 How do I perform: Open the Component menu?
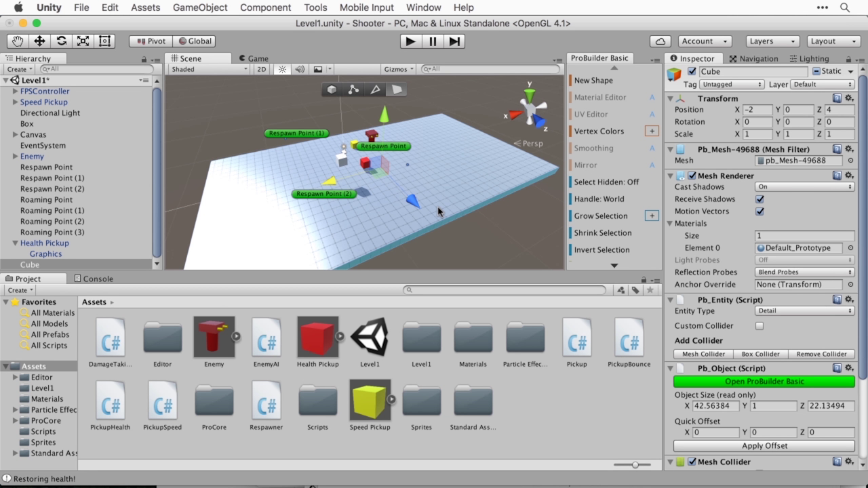point(265,7)
